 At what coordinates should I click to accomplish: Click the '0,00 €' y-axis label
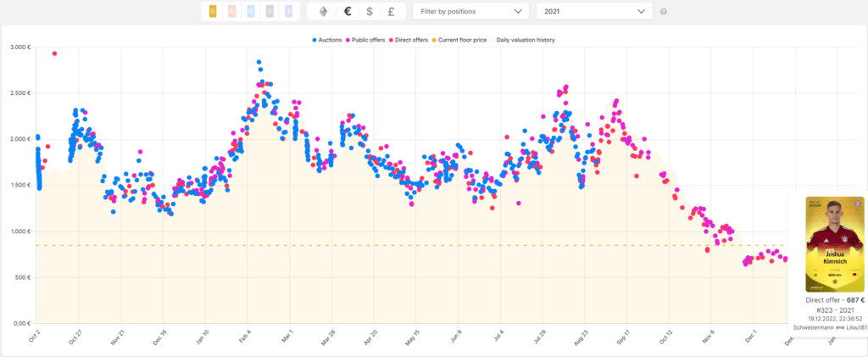pos(22,323)
